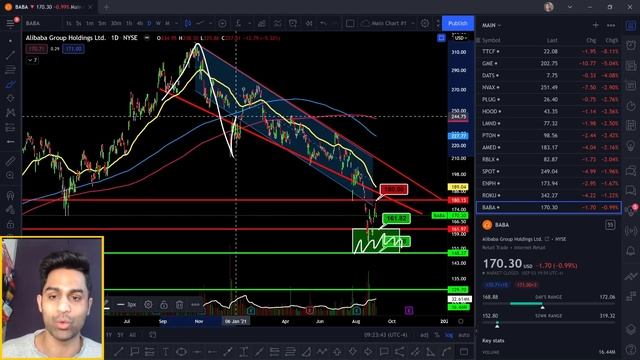Open the chart settings gear icon
The height and width of the screenshot is (360, 640).
[425, 23]
